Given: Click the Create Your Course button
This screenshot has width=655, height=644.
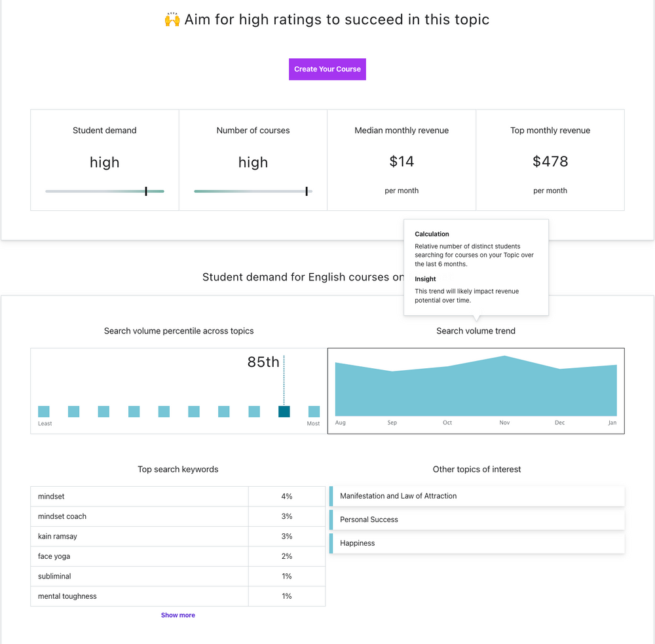Looking at the screenshot, I should [327, 69].
